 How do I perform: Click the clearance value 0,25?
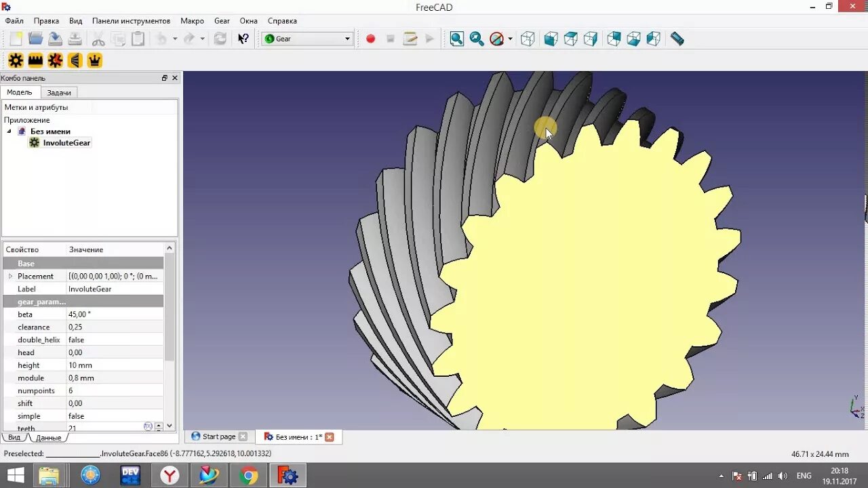(115, 327)
